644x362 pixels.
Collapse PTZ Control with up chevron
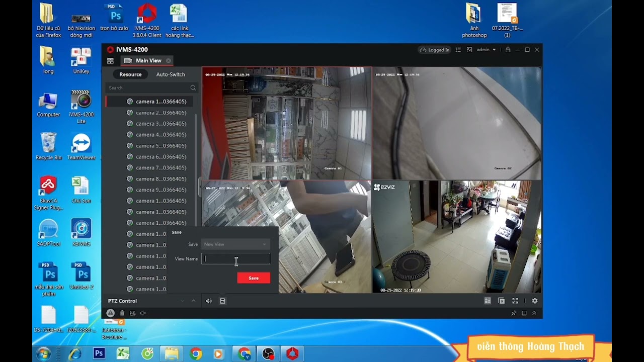(193, 301)
